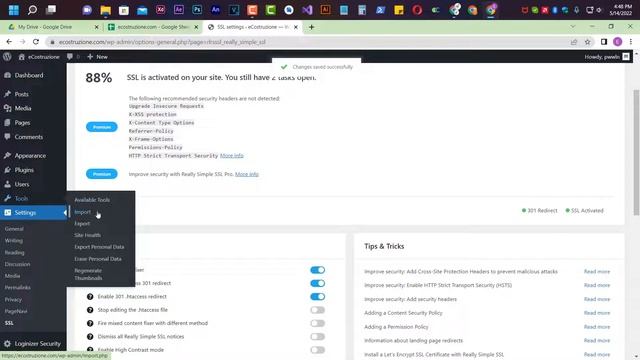Select Site Health from Tools submenu
The image size is (640, 360).
(87, 235)
